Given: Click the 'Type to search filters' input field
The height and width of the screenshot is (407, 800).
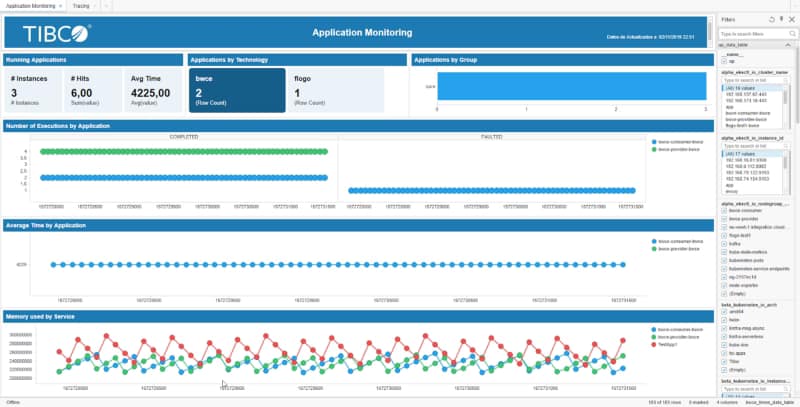Looking at the screenshot, I should (x=750, y=34).
